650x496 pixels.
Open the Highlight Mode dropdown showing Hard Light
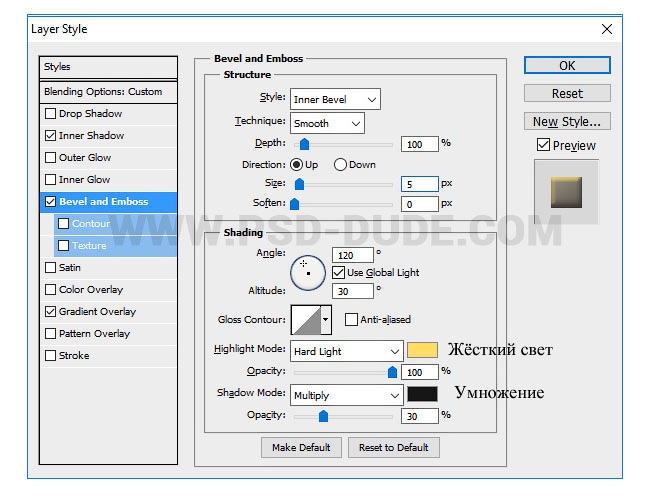[x=347, y=351]
